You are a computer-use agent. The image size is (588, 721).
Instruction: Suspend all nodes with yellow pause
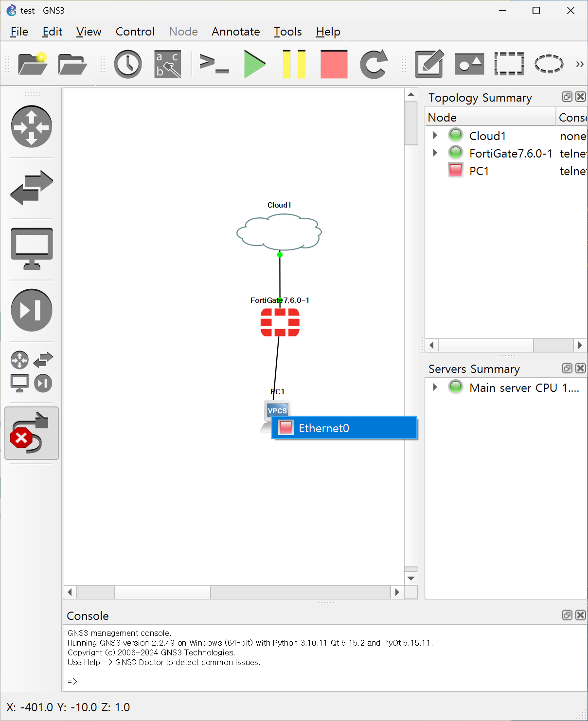294,64
